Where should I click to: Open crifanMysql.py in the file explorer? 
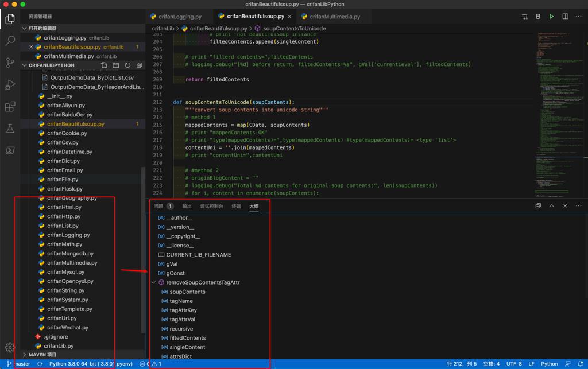coord(65,272)
